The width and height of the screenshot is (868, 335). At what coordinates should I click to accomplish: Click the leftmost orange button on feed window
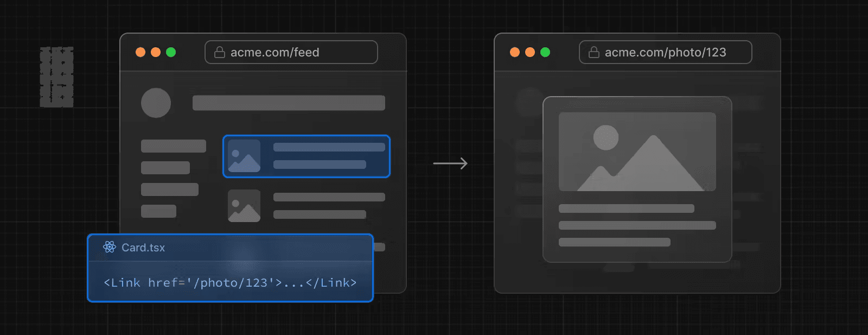[x=141, y=52]
